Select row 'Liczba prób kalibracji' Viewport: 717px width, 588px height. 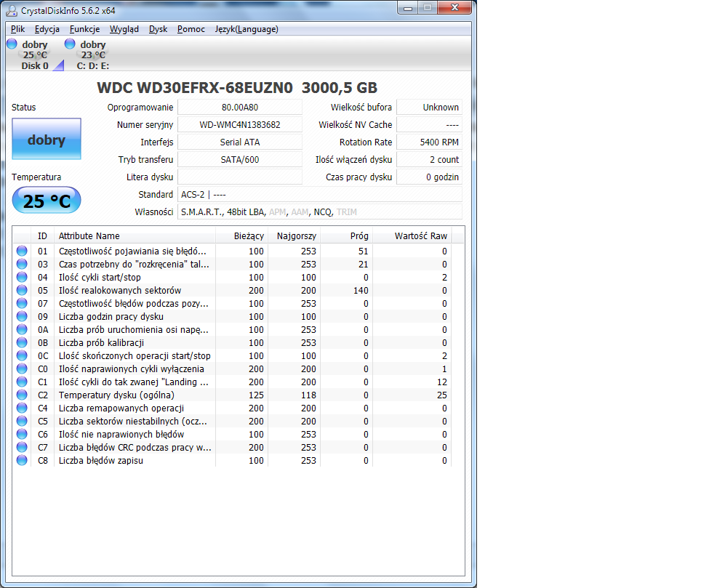point(232,342)
